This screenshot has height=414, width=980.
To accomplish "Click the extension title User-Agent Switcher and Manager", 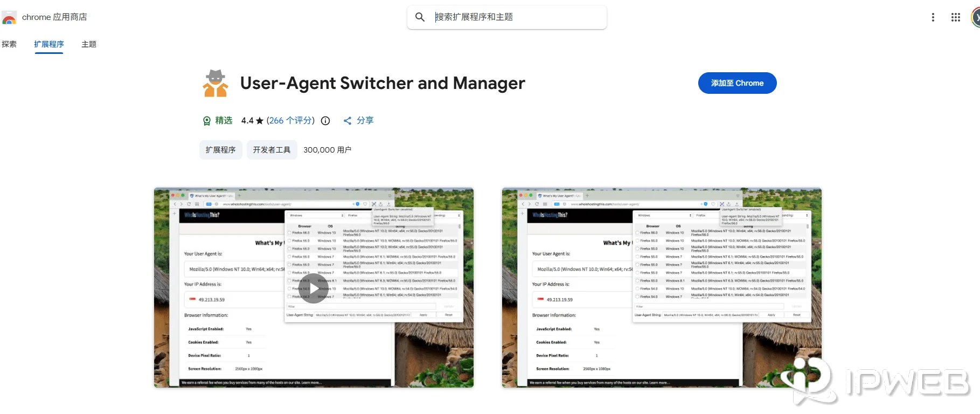I will 383,83.
